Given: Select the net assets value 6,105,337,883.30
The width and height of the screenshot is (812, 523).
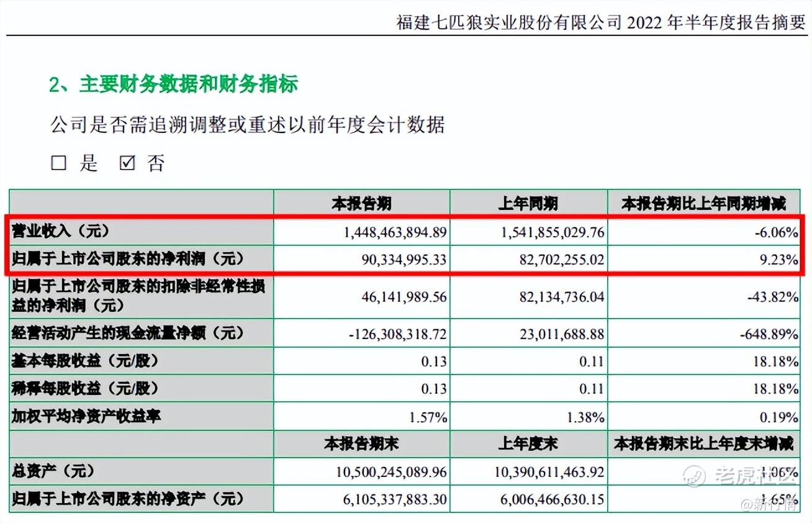Looking at the screenshot, I should pyautogui.click(x=395, y=499).
